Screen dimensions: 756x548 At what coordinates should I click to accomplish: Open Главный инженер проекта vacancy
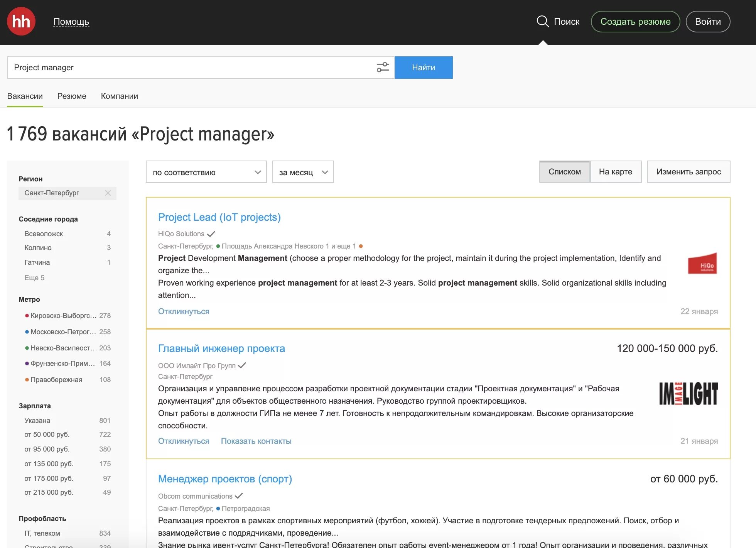click(x=221, y=348)
